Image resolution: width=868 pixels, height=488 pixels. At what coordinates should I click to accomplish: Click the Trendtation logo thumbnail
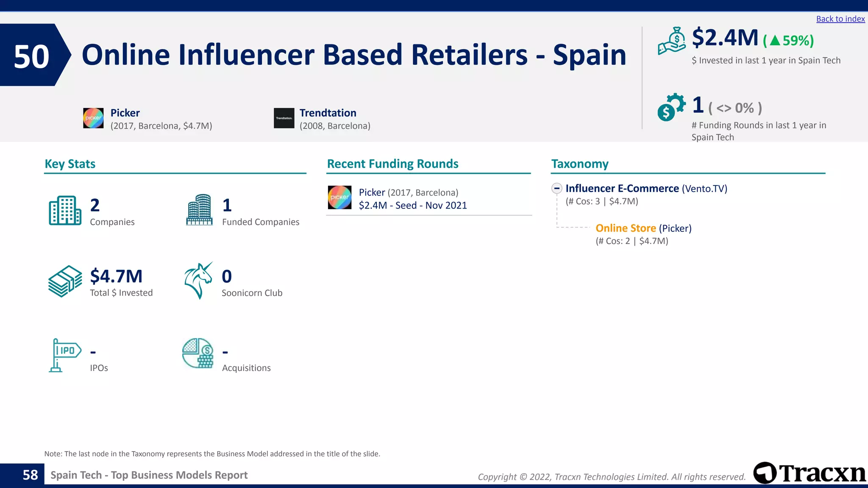(284, 118)
